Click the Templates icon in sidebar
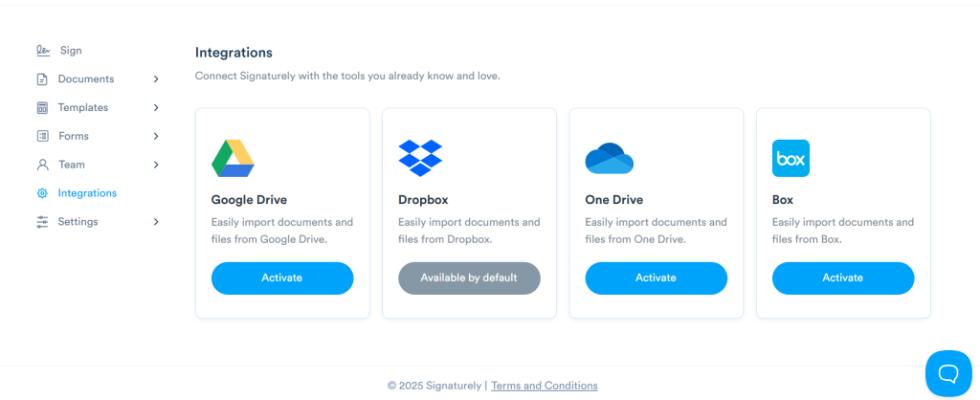980x400 pixels. [42, 107]
